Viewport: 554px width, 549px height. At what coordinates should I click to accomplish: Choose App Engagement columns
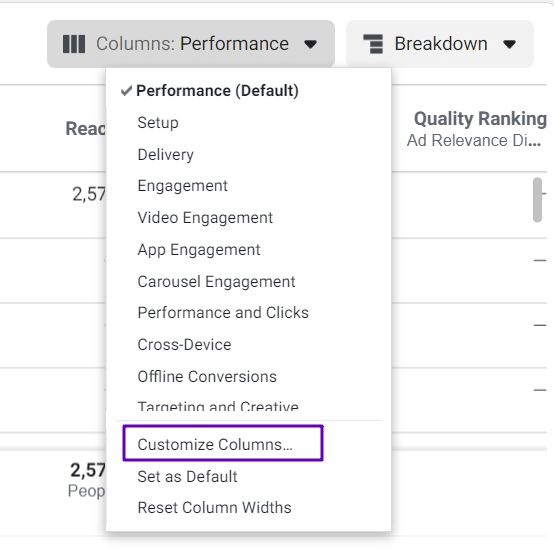coord(199,250)
